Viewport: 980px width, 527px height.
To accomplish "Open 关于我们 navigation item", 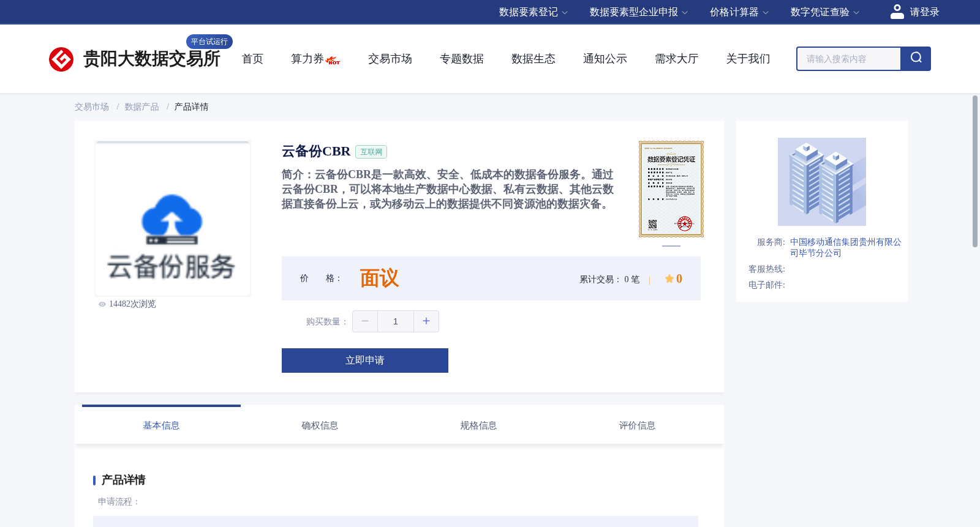I will pos(748,59).
